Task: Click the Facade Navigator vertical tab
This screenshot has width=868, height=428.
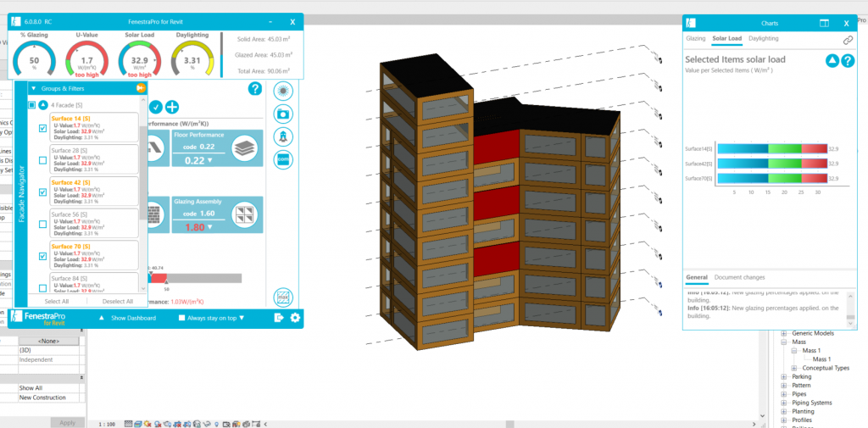Action: pyautogui.click(x=21, y=194)
